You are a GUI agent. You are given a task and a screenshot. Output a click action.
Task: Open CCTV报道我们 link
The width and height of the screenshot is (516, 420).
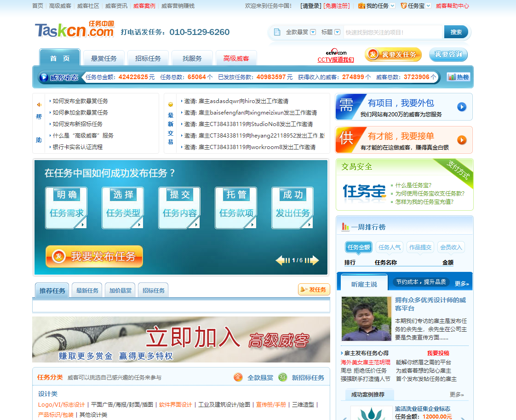coord(336,60)
